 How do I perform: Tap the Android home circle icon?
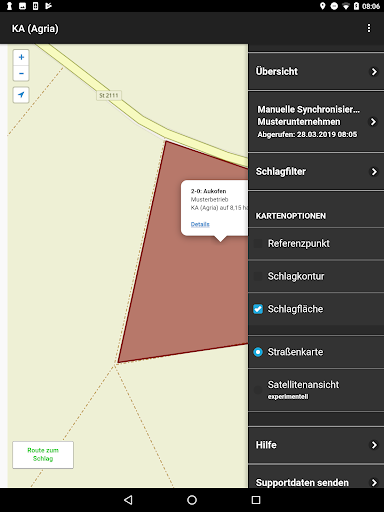coord(192,500)
